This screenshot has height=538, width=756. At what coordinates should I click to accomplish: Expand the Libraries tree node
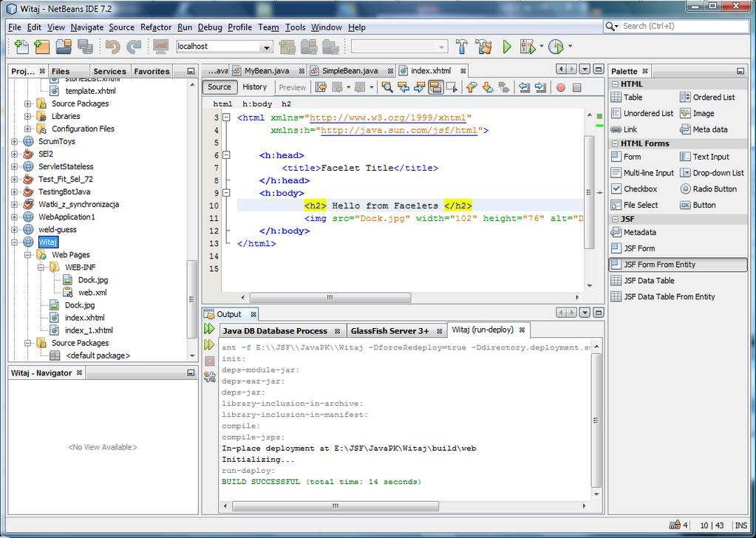[27, 116]
